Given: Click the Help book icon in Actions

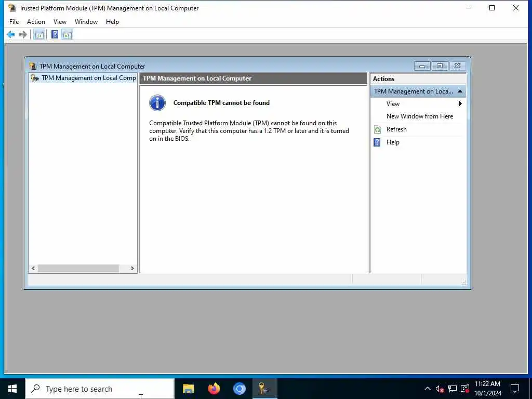Looking at the screenshot, I should click(377, 142).
